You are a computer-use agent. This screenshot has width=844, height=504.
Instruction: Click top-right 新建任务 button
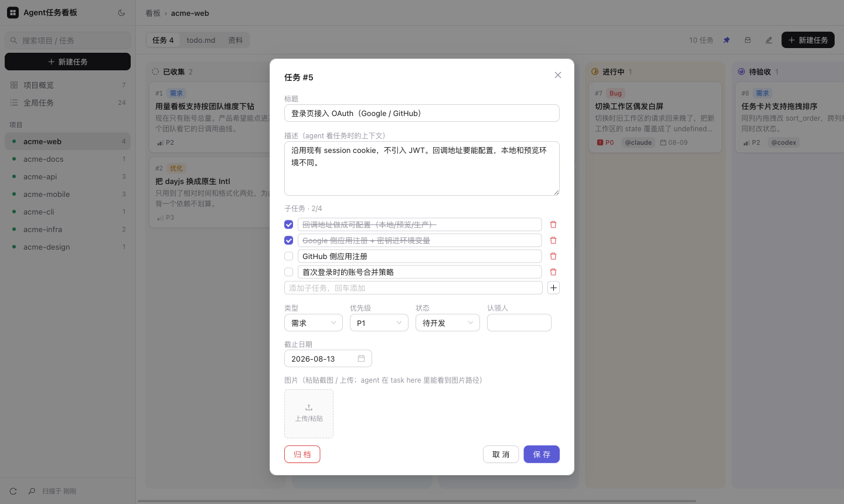808,40
